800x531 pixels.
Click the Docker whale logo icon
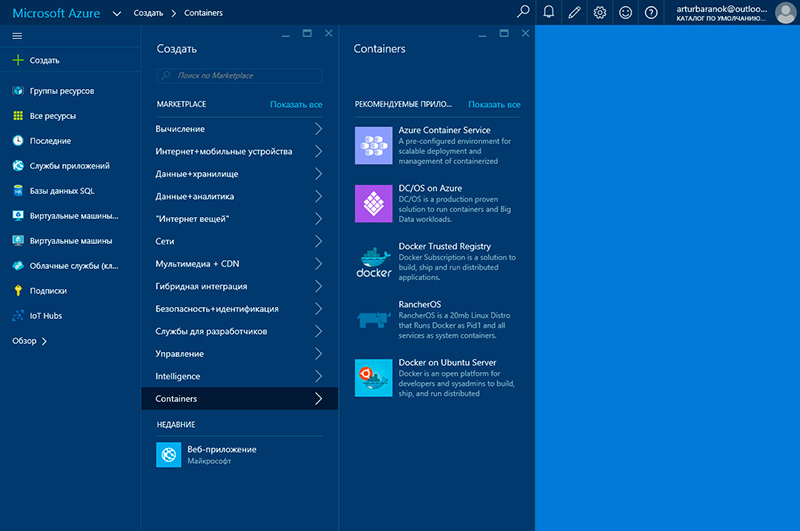373,262
